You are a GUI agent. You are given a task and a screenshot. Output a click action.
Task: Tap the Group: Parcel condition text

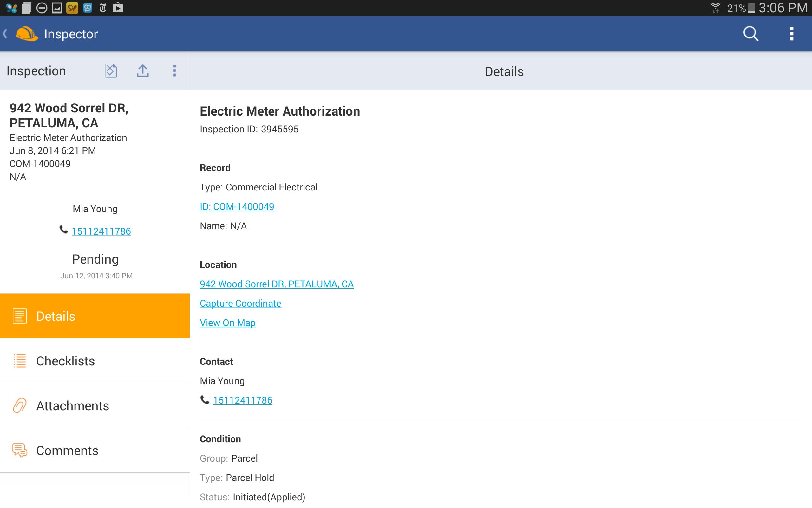point(229,458)
